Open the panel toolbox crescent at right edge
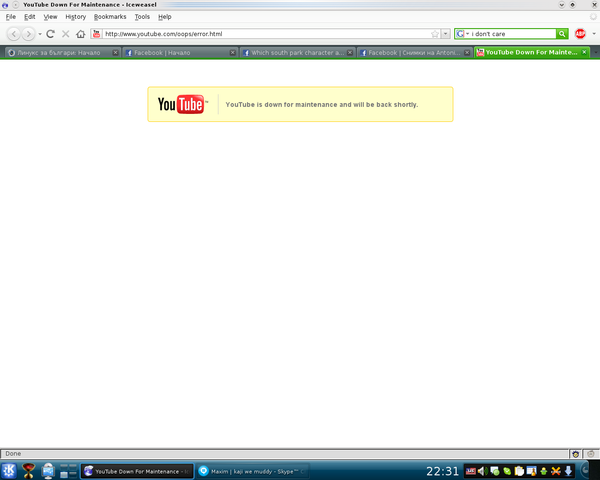Screen dimensions: 600x480 (585, 471)
